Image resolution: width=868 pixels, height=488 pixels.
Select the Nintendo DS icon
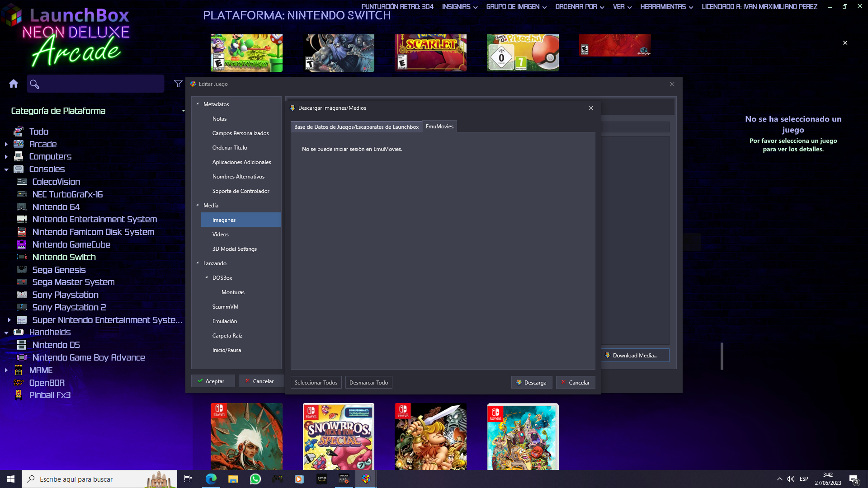point(22,345)
